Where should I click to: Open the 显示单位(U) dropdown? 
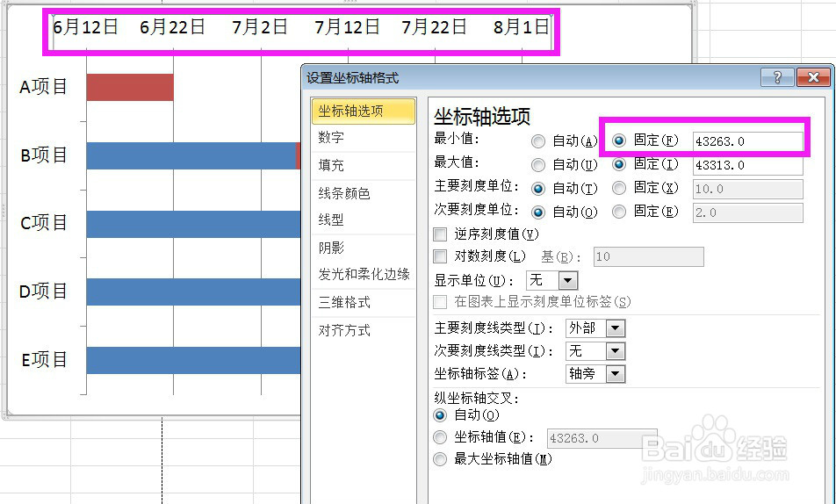pyautogui.click(x=568, y=280)
